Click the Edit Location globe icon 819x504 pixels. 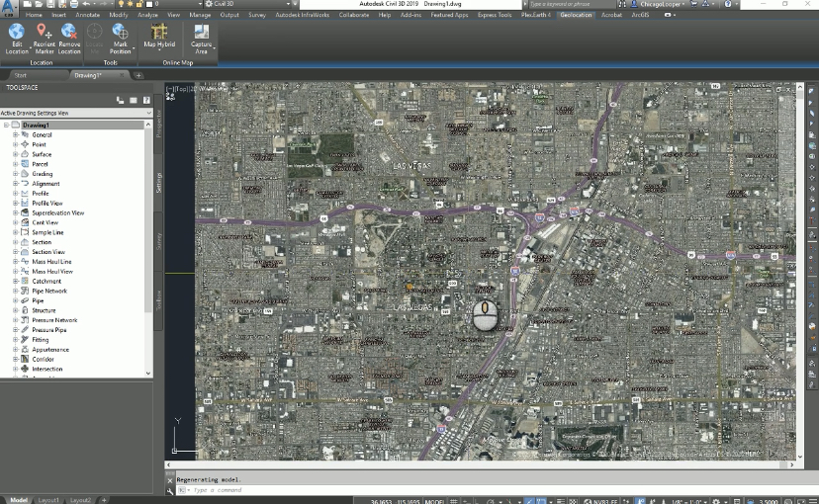click(17, 33)
